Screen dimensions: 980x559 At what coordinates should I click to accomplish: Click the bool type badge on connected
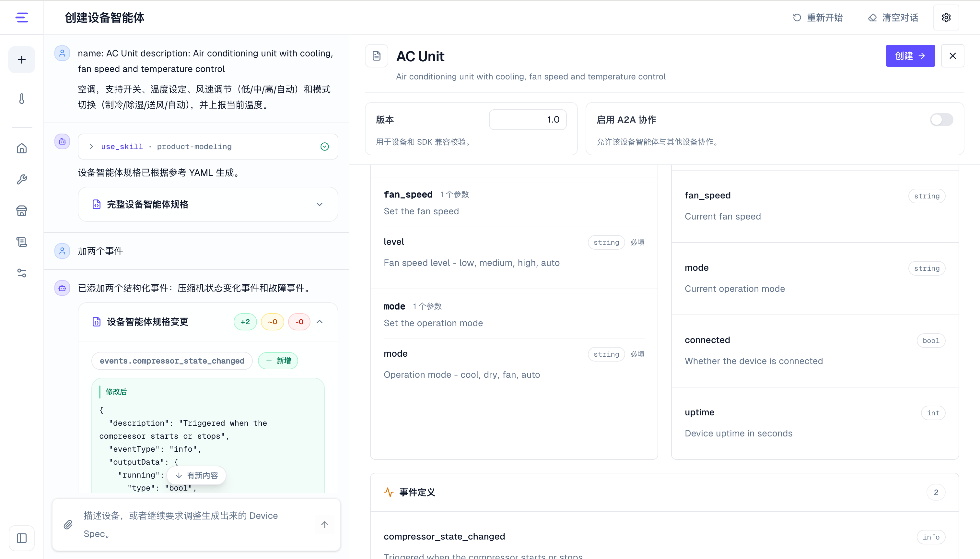(x=931, y=340)
